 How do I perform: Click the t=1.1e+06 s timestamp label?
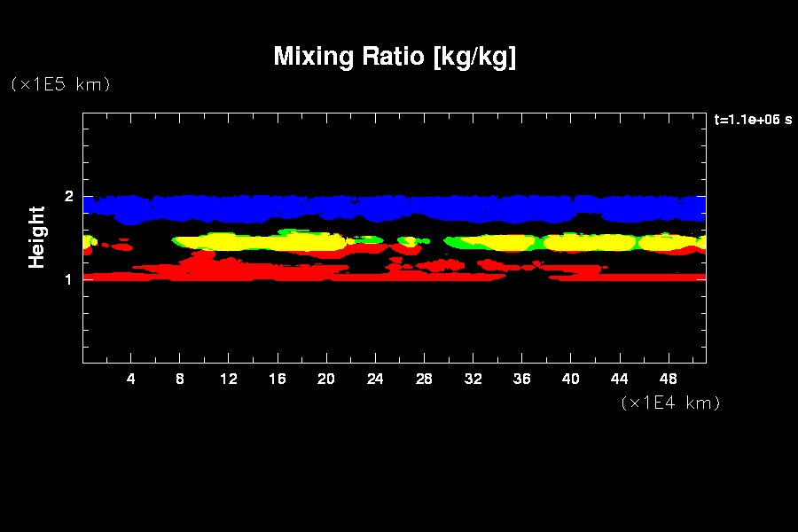753,119
